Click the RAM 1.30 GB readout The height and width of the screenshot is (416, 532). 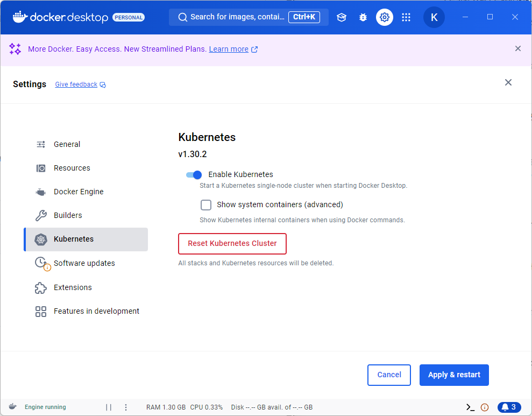166,407
